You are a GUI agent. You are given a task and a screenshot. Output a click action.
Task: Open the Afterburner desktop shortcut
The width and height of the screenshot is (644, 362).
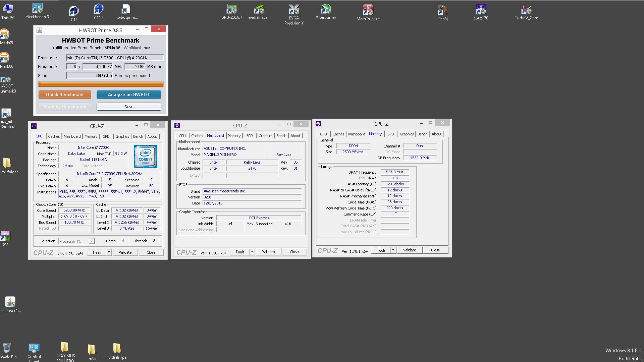pos(326,12)
